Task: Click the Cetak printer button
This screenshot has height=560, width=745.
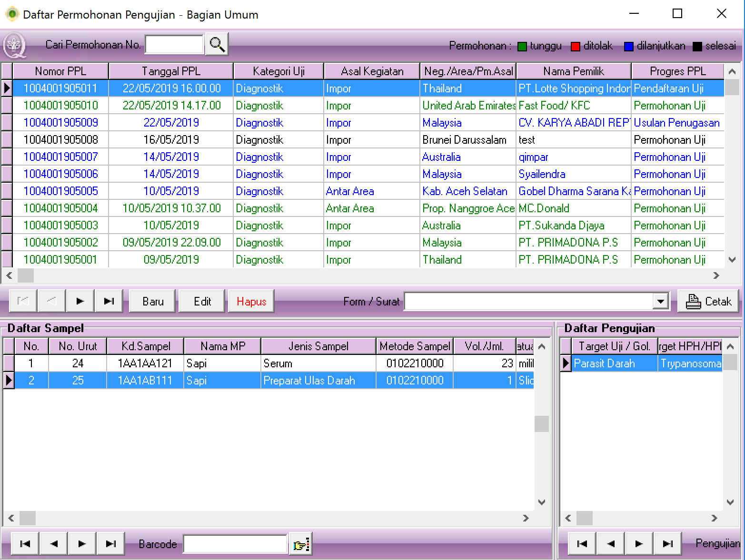Action: coord(708,301)
